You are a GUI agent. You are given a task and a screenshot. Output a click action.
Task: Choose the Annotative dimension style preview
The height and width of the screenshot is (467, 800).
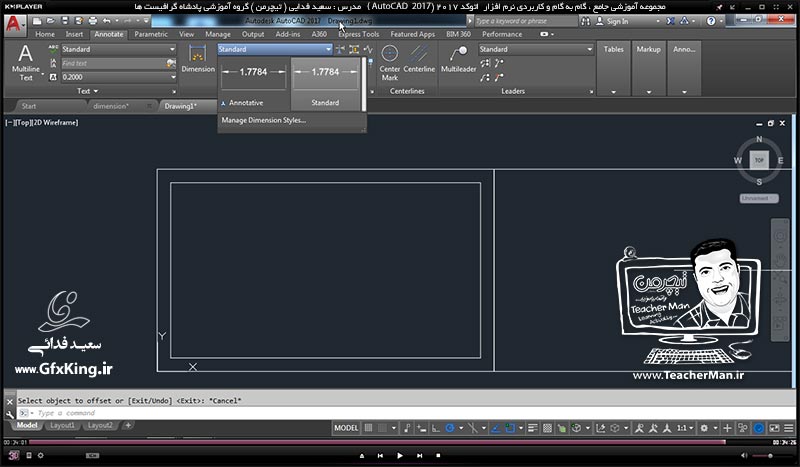pyautogui.click(x=254, y=84)
